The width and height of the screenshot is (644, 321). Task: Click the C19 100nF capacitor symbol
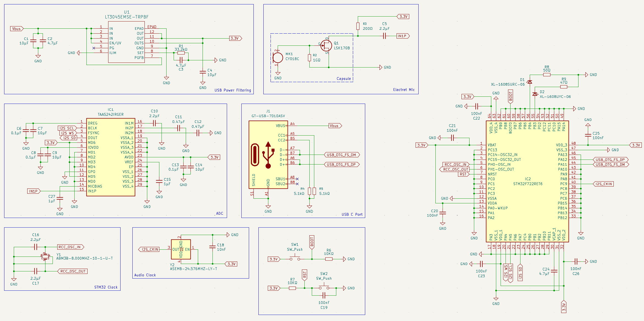tap(324, 295)
